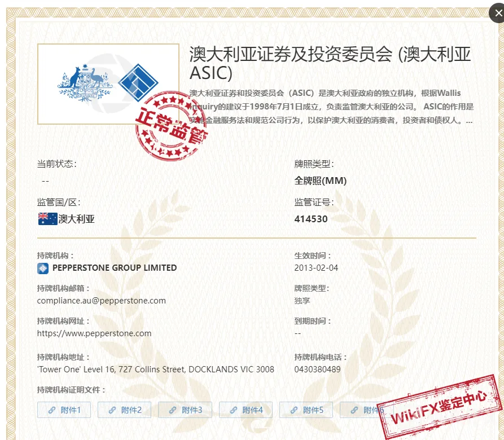Click the compliance.au@pepperstone.com email
Image resolution: width=504 pixels, height=440 pixels.
(101, 301)
